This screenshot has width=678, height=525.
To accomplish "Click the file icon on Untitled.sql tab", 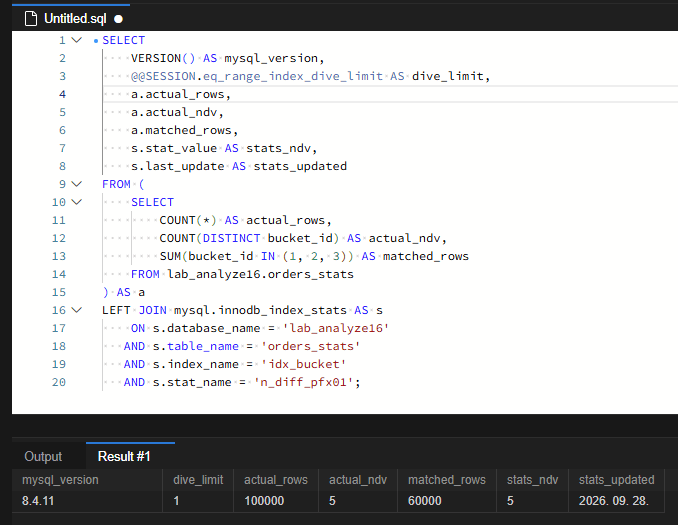I will [31, 19].
